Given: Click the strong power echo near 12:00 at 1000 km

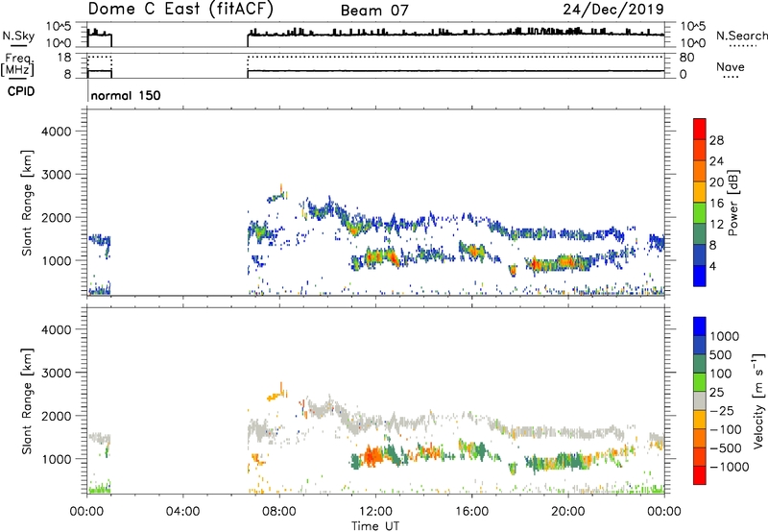Looking at the screenshot, I should (382, 257).
